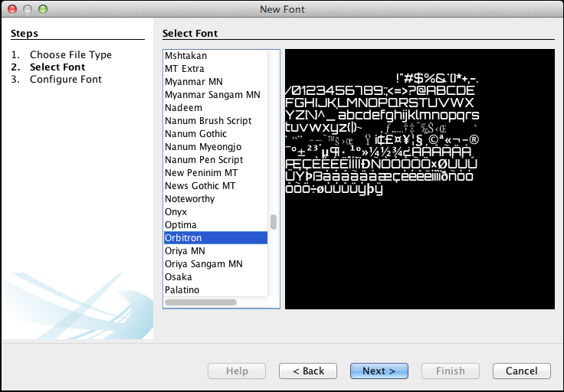Screen dimensions: 564x392
Task: Choose Osaka in the font list
Action: click(x=179, y=277)
